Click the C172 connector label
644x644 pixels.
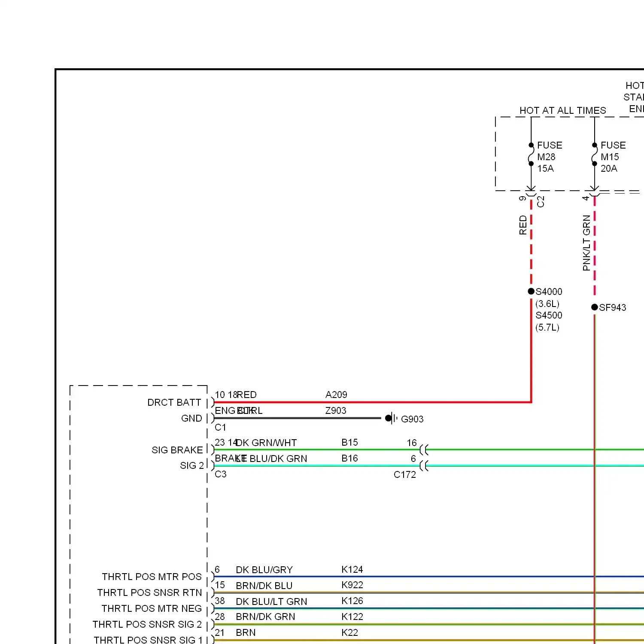click(x=405, y=474)
